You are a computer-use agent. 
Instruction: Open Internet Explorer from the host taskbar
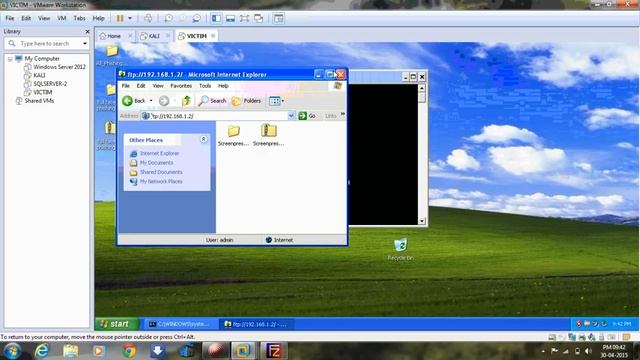42,351
